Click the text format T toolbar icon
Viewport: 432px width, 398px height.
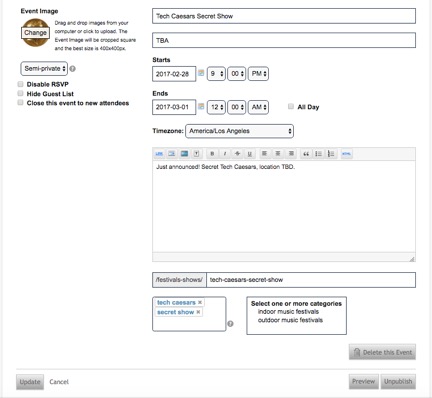click(x=197, y=154)
